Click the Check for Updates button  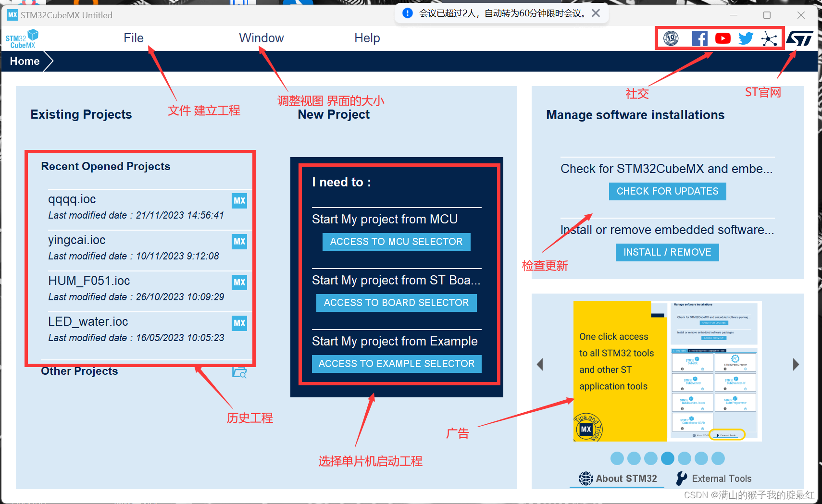pos(668,191)
